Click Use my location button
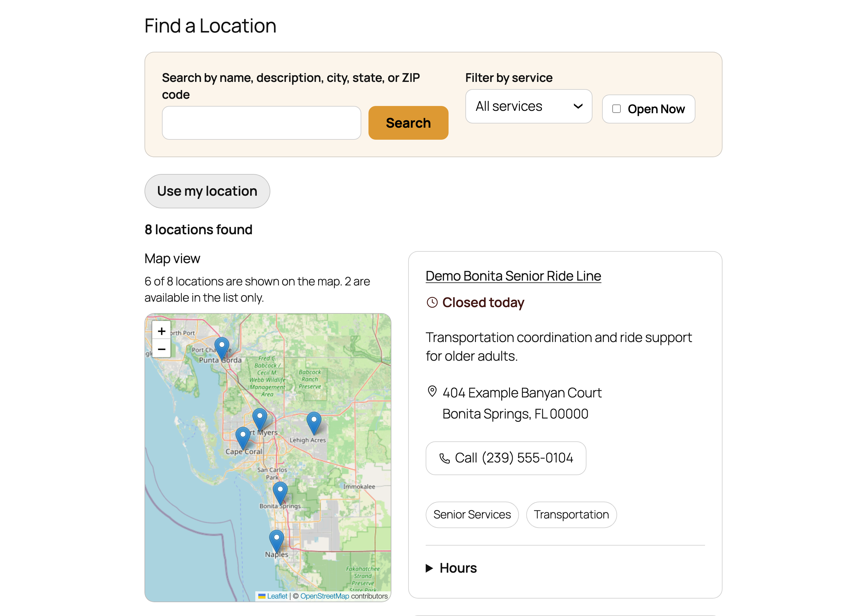Viewport: 867px width, 616px height. 207,191
